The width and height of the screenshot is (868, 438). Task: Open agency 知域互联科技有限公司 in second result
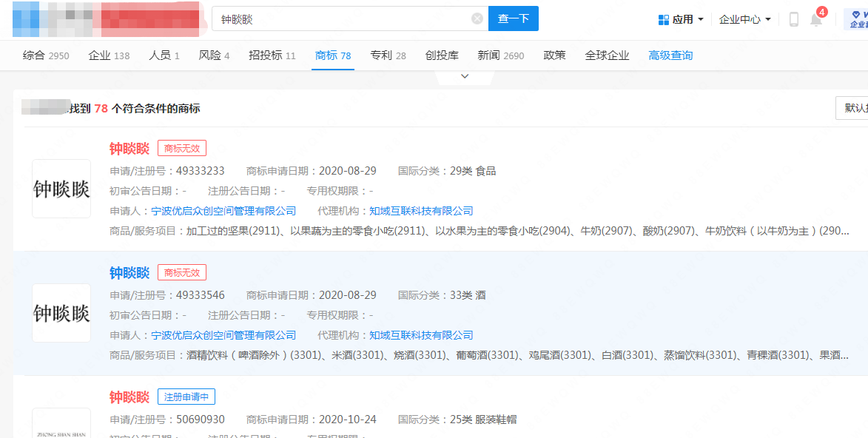click(421, 335)
